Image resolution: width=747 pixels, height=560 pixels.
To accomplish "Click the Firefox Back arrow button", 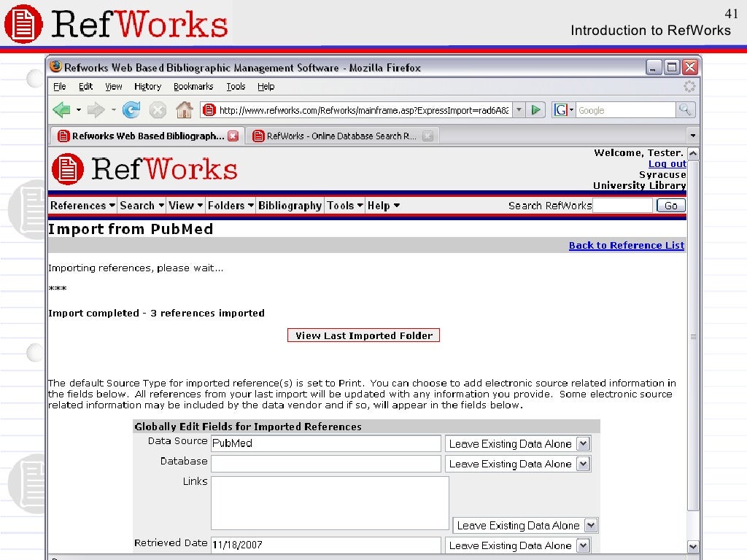I will tap(61, 110).
